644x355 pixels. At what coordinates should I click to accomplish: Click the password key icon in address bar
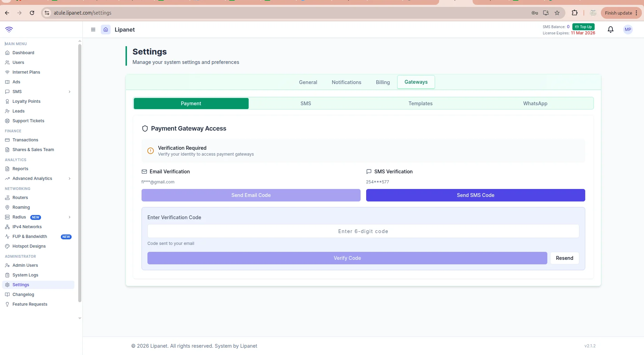[x=535, y=13]
